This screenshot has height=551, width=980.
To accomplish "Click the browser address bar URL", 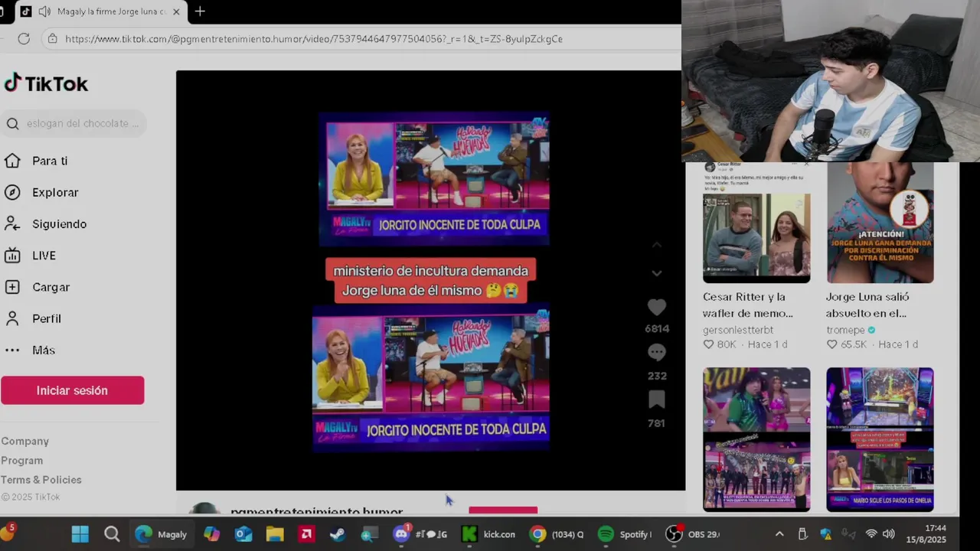I will tap(314, 39).
